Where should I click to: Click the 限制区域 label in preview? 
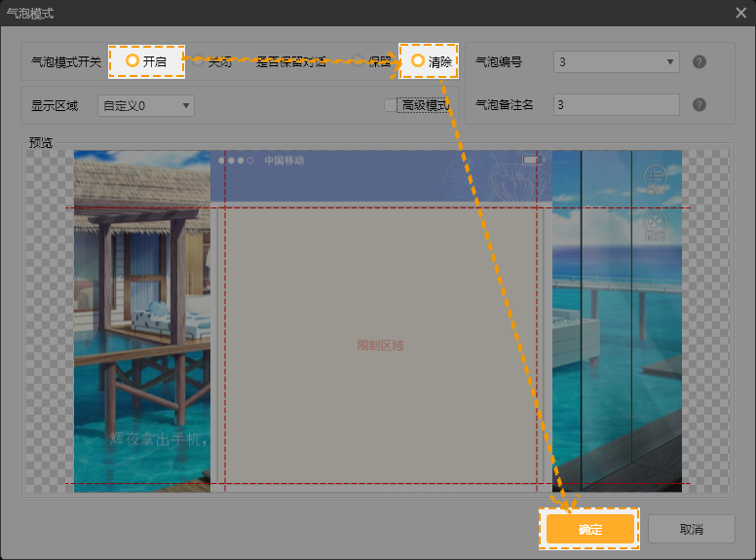pyautogui.click(x=380, y=346)
